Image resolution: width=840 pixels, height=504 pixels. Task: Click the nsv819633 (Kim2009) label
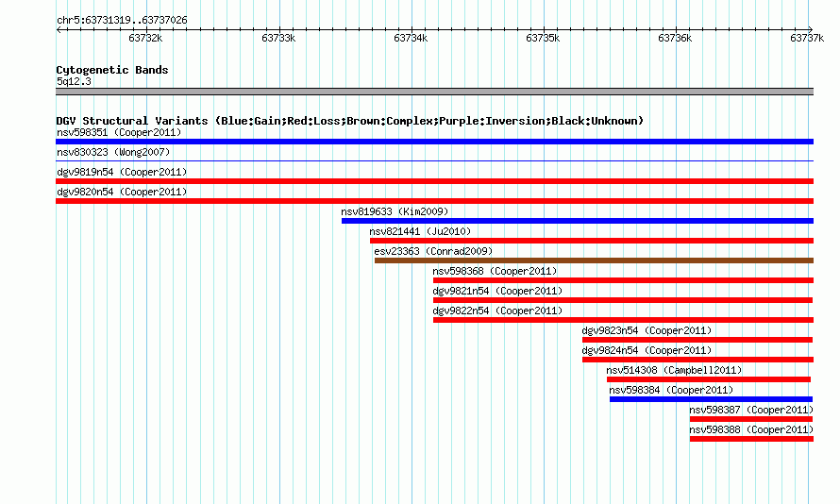[x=395, y=211]
